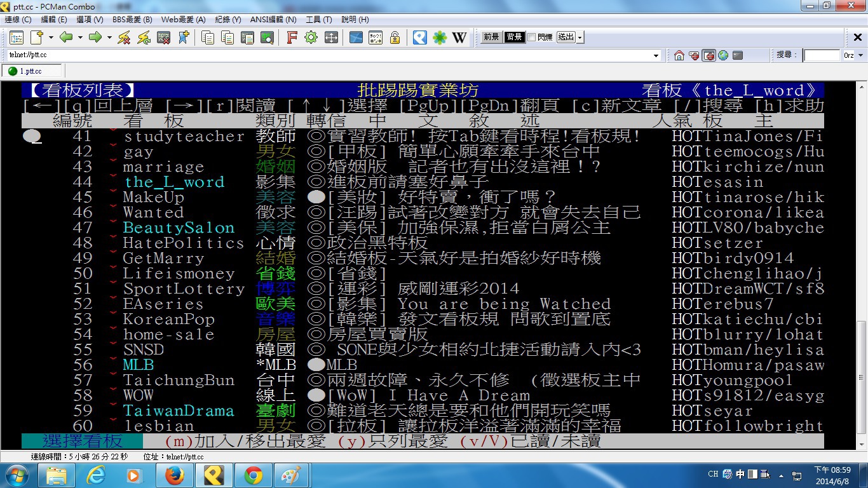Select the KoreanPop board row
The image size is (868, 488).
423,320
